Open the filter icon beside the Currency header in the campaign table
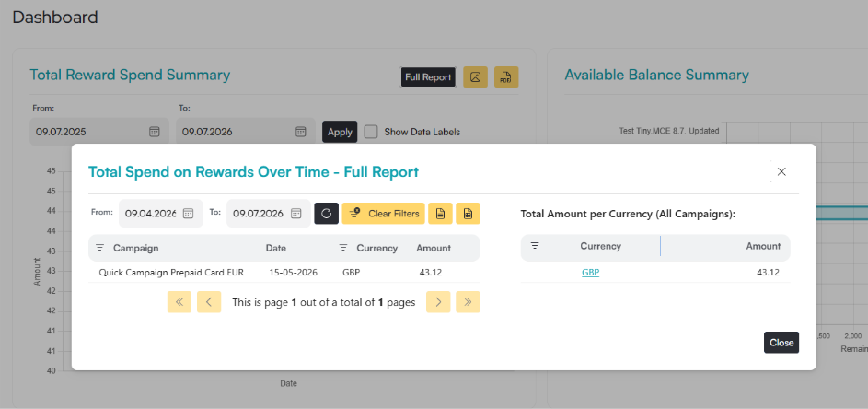Screen dimensions: 868x409 click(x=343, y=248)
